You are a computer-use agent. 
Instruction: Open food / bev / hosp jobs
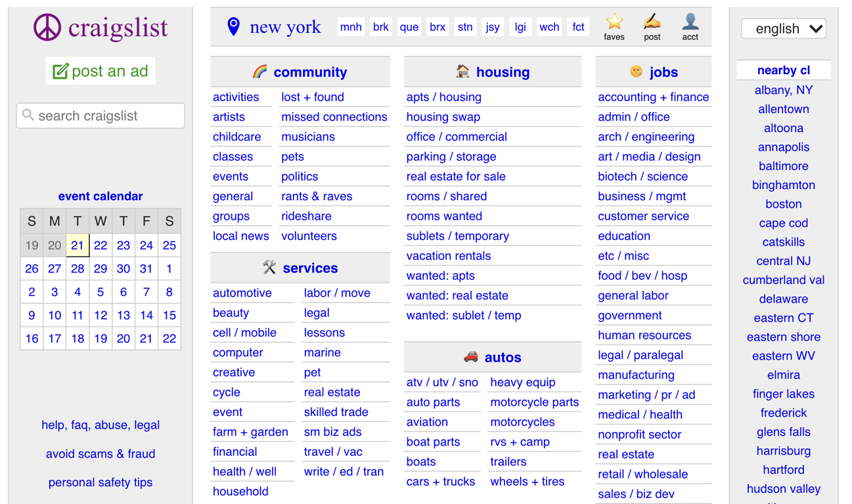[642, 276]
